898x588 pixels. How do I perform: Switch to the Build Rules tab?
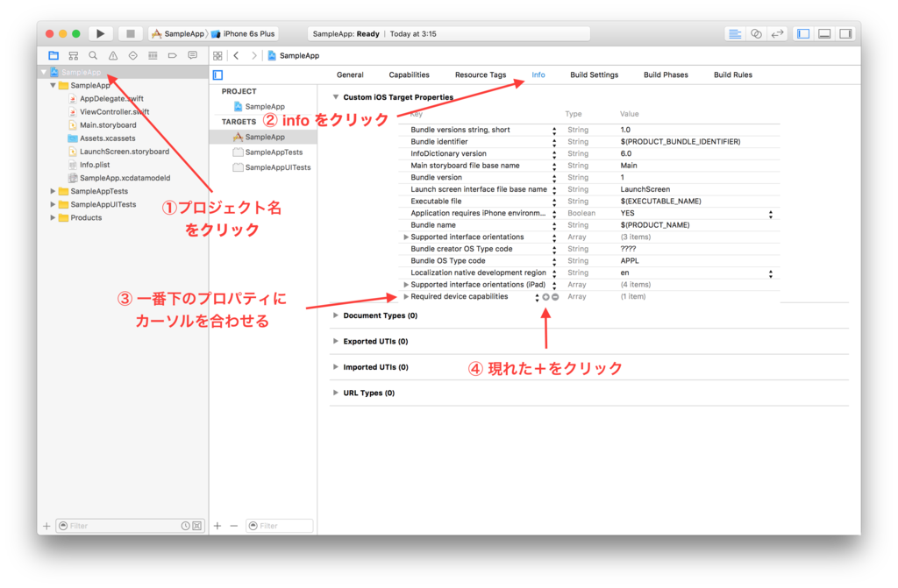[732, 75]
